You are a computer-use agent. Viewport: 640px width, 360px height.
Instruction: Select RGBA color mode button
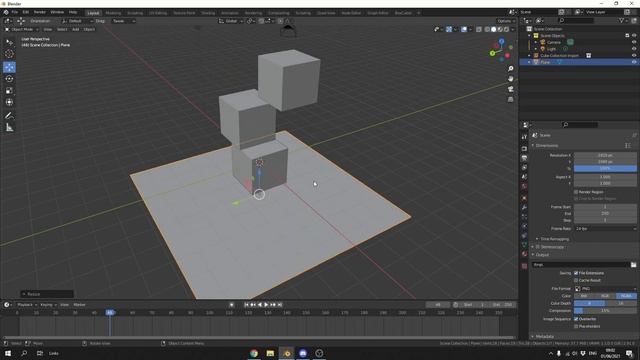pyautogui.click(x=626, y=296)
